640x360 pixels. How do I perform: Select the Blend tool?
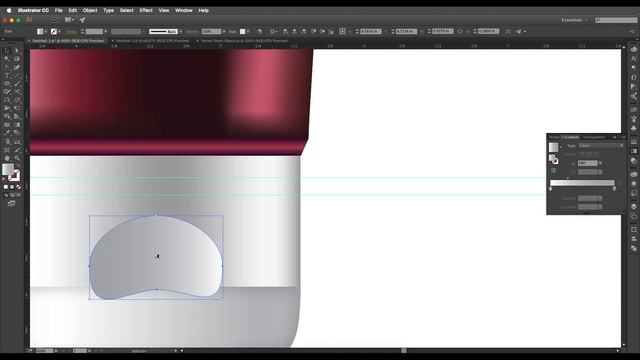[x=17, y=133]
